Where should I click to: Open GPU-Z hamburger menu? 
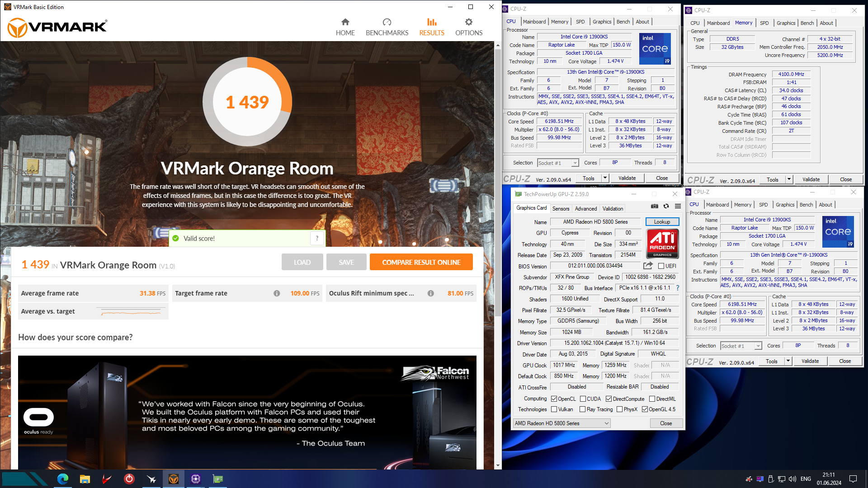click(678, 206)
